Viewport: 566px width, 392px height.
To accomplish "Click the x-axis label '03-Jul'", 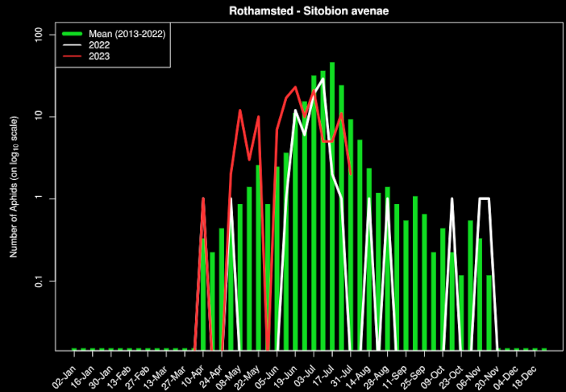I will (305, 376).
